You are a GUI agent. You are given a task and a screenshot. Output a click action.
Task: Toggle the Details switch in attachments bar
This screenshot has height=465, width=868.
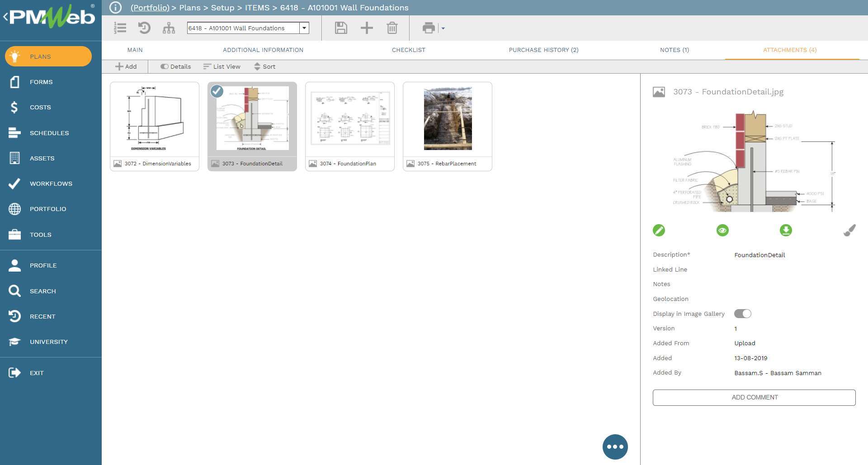[165, 66]
